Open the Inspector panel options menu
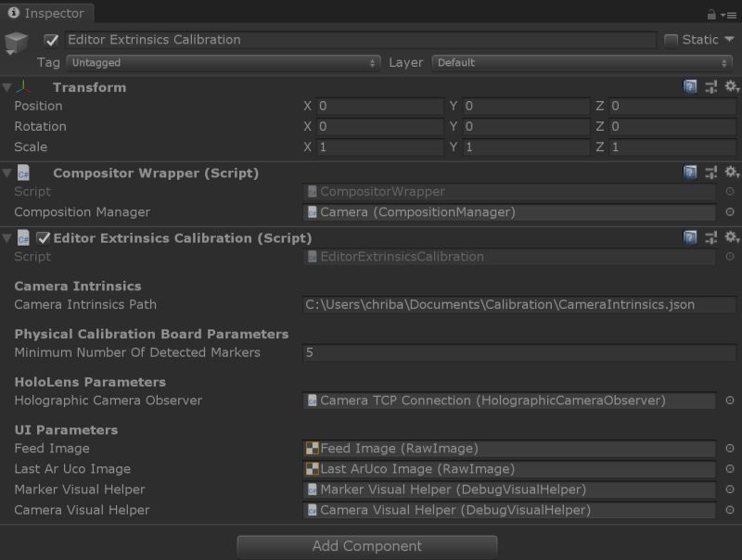 coord(729,15)
